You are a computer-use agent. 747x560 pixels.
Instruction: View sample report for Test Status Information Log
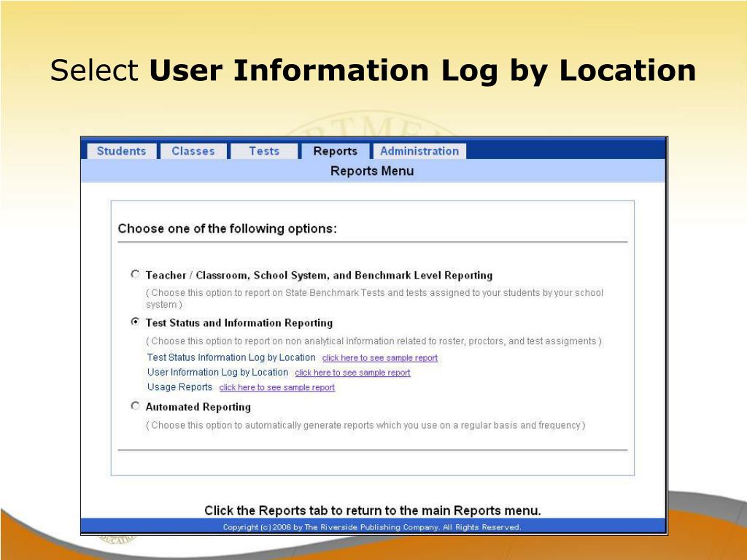point(379,358)
